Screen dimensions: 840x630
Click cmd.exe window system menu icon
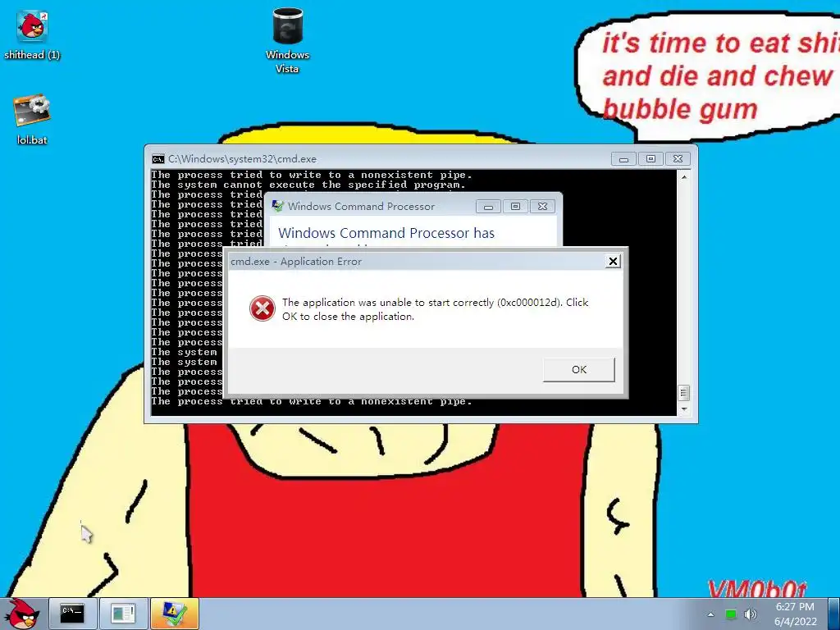click(158, 159)
